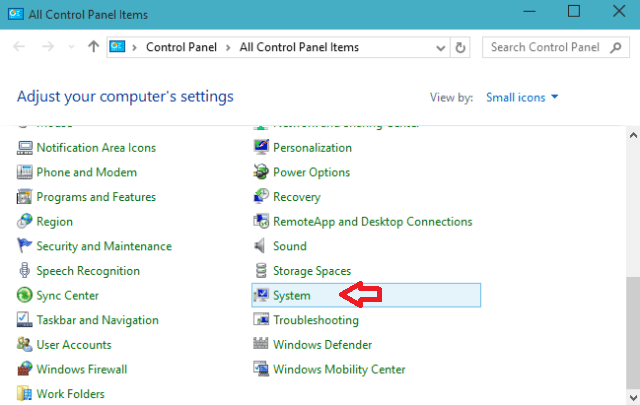
Task: Click the Control Panel icon in address bar
Action: (x=117, y=47)
